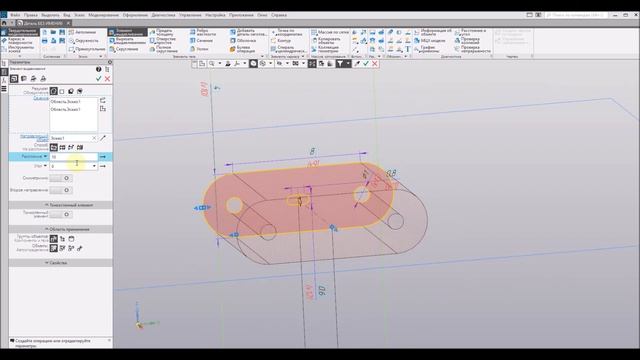Choose the fourth extrusion method icon
This screenshot has height=360, width=640.
[80, 147]
